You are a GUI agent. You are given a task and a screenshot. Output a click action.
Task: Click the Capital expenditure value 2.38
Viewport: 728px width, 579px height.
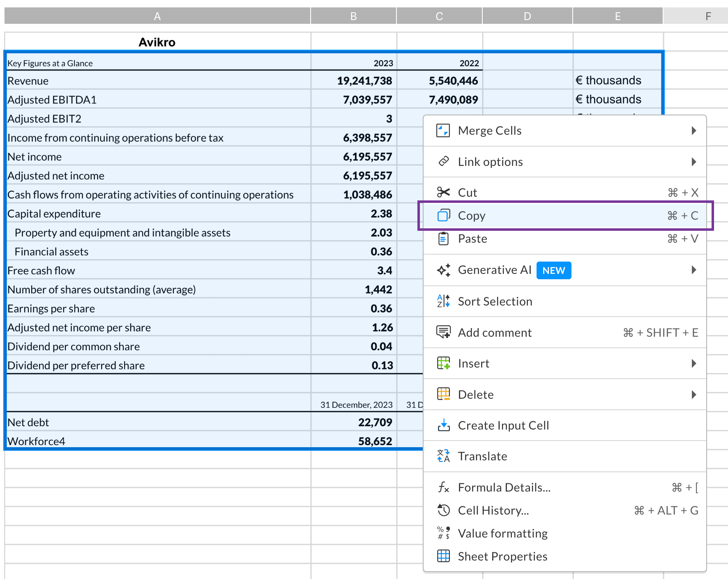[354, 214]
